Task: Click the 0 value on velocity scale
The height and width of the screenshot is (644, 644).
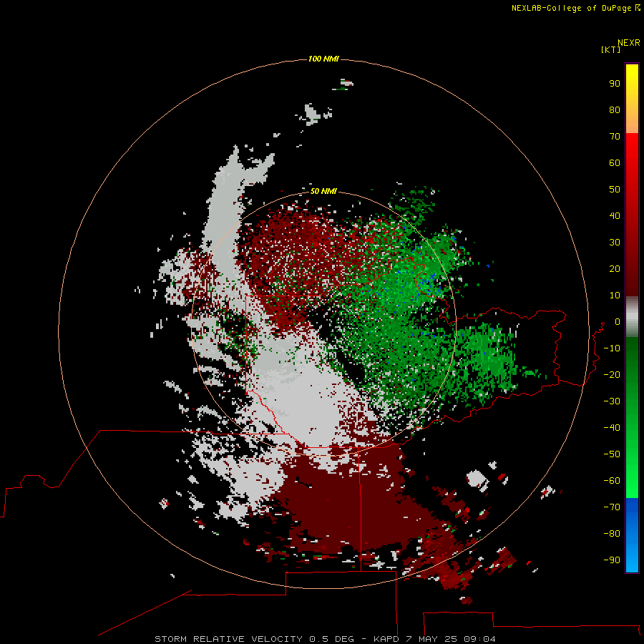Action: pos(617,321)
